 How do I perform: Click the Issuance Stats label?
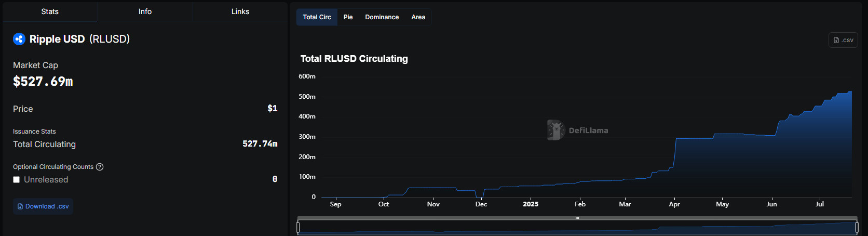click(34, 132)
